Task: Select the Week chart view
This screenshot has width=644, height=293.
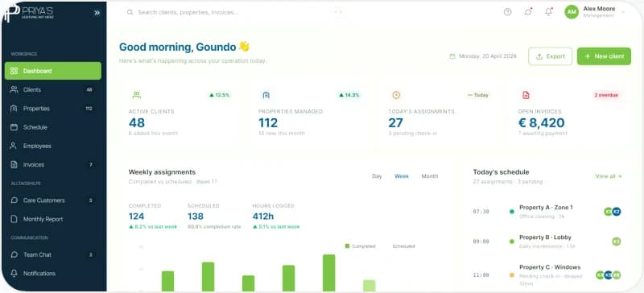Action: pos(401,176)
